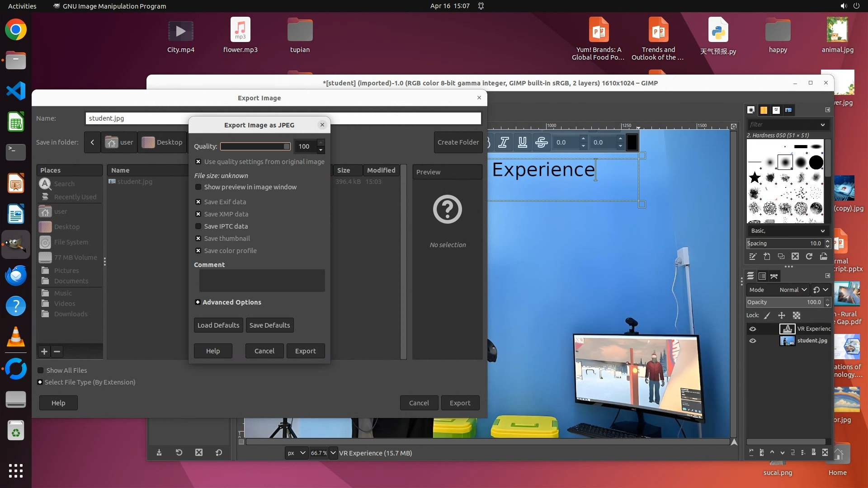Open GIMP from the Ubuntu dock
The height and width of the screenshot is (488, 868).
(16, 244)
